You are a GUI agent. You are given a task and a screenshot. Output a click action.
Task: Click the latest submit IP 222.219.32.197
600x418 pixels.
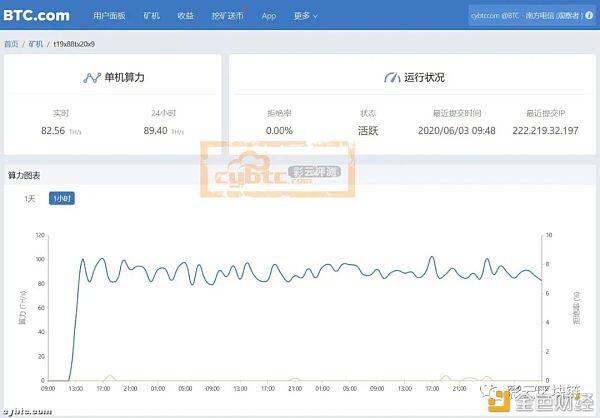tap(545, 131)
